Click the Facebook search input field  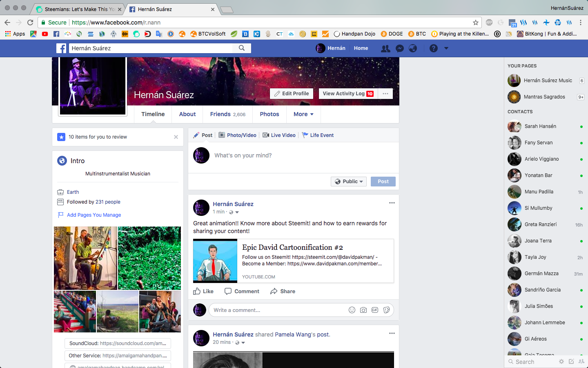(151, 48)
